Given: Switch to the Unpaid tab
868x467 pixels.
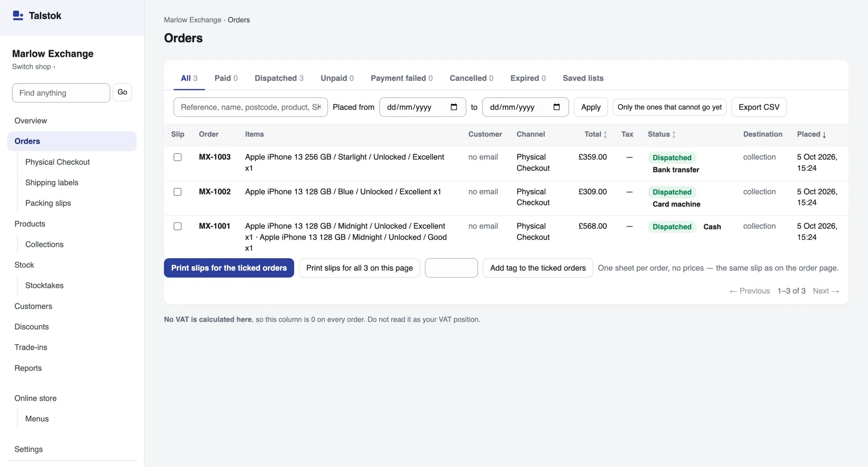Looking at the screenshot, I should coord(337,78).
